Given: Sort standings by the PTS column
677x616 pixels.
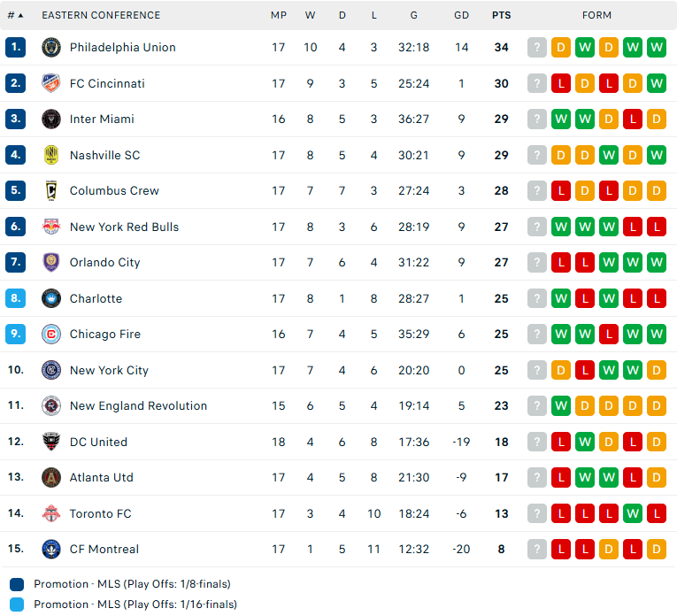Looking at the screenshot, I should click(501, 16).
